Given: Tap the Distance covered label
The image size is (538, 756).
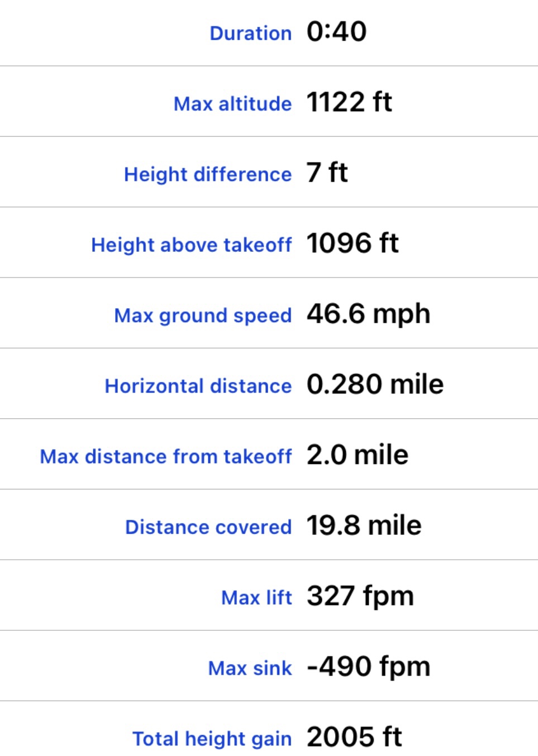Looking at the screenshot, I should pos(208,527).
